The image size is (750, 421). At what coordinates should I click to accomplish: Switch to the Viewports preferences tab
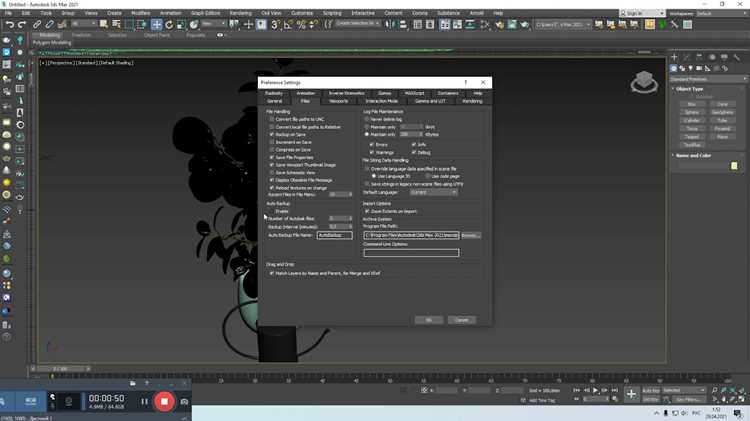pos(339,101)
